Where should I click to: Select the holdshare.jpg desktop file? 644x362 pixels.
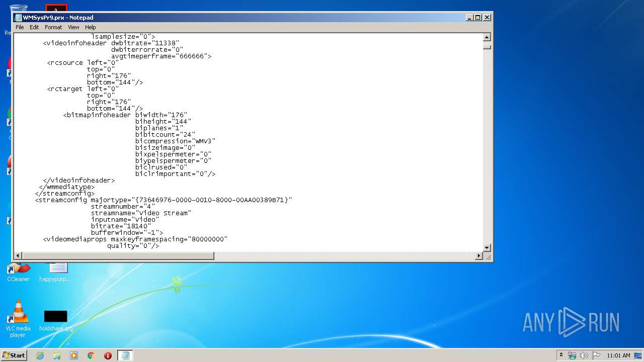tap(56, 321)
